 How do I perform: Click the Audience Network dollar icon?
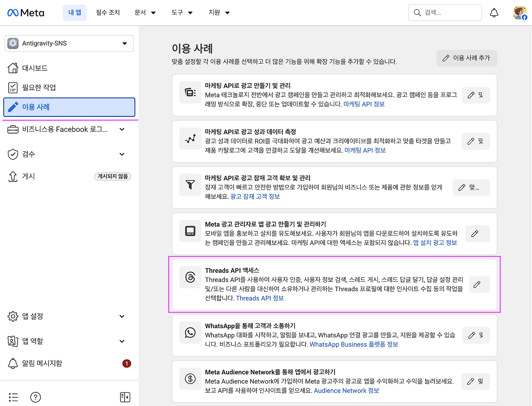[190, 379]
